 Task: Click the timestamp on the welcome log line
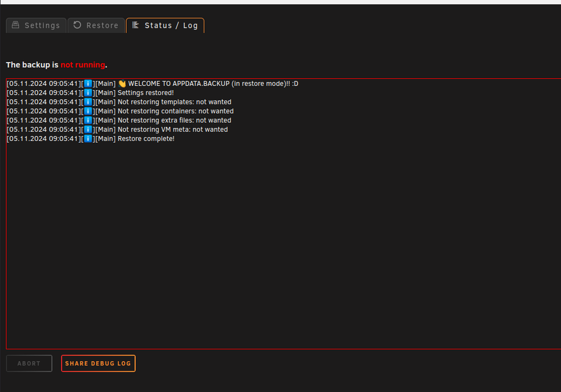click(44, 84)
